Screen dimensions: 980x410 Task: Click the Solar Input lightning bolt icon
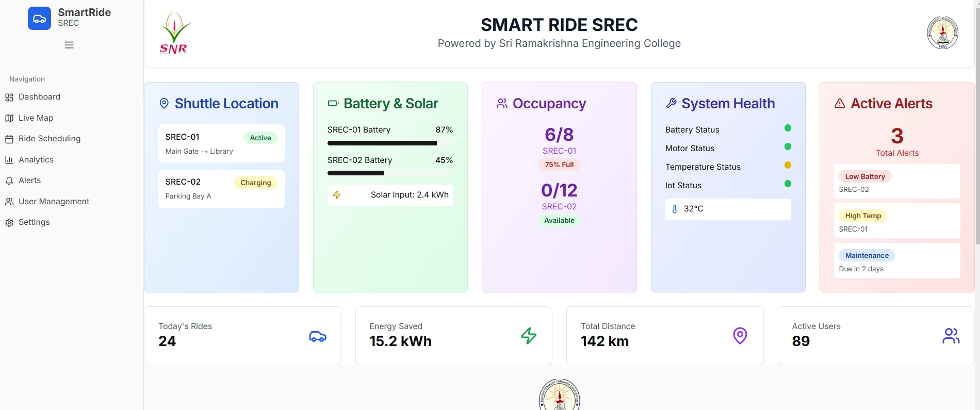click(337, 195)
